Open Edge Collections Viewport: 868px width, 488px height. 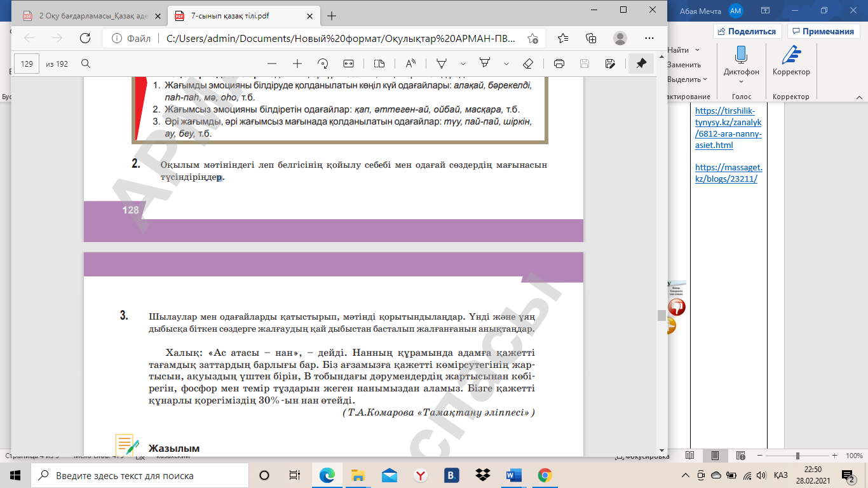click(591, 38)
